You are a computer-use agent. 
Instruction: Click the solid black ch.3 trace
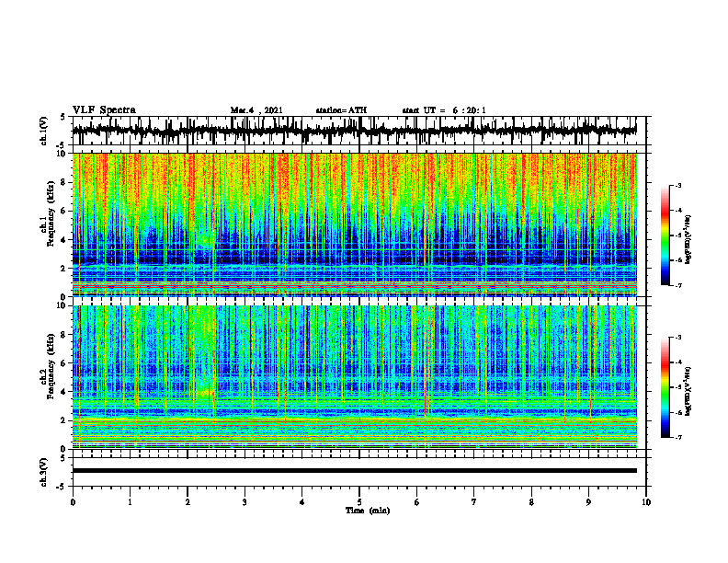pyautogui.click(x=354, y=471)
